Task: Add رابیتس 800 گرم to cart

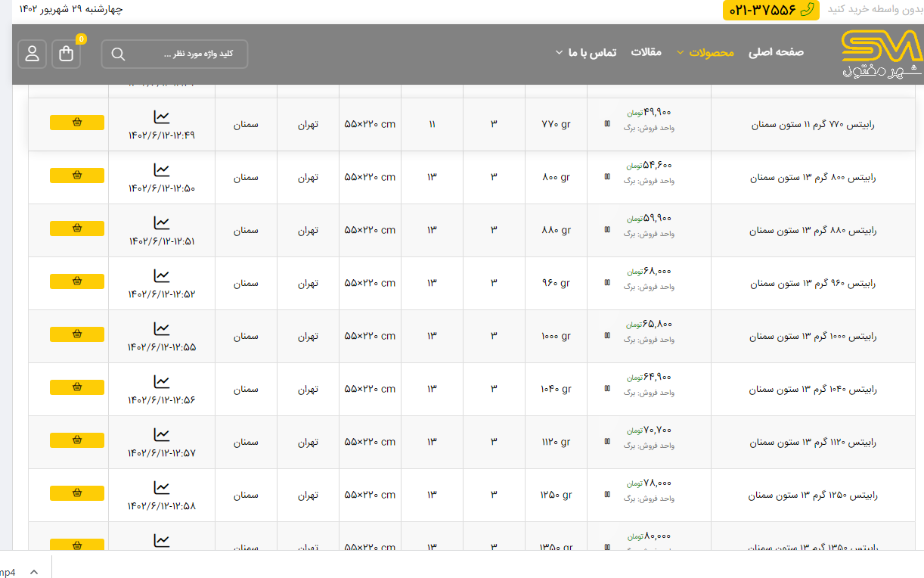Action: click(77, 176)
